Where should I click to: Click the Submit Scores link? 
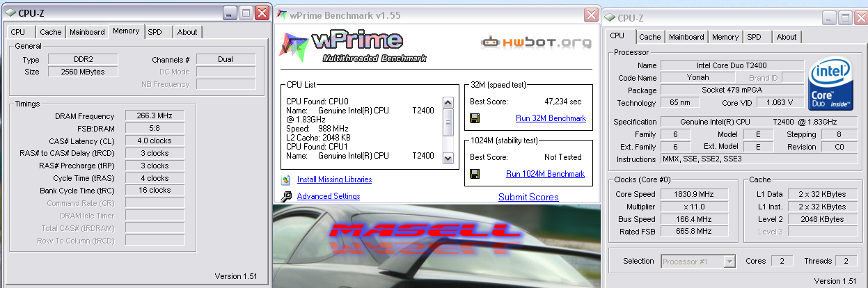pyautogui.click(x=528, y=197)
